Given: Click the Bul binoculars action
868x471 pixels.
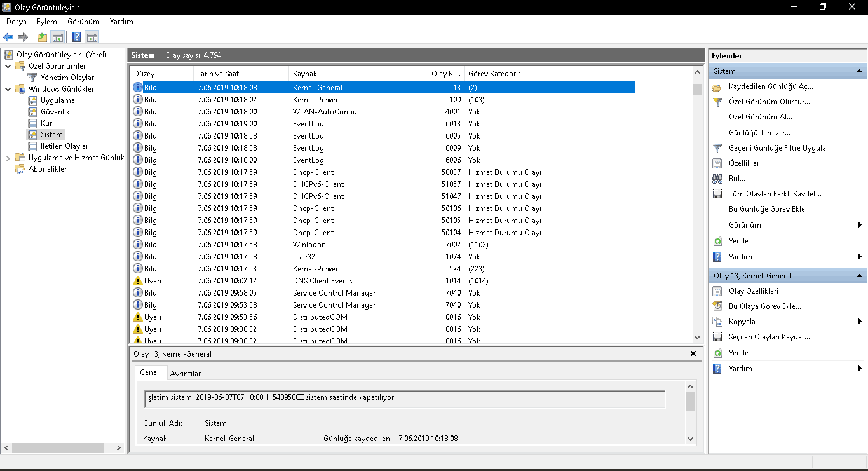Looking at the screenshot, I should point(737,179).
